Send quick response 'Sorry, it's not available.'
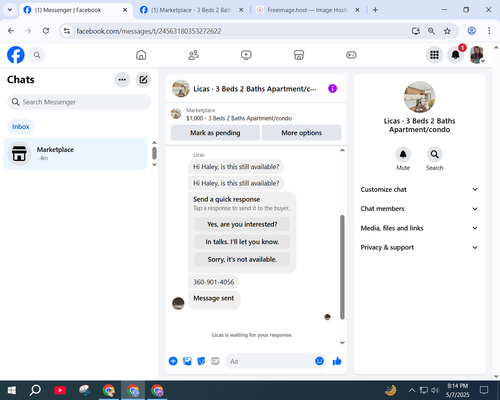The width and height of the screenshot is (500, 400). (242, 259)
